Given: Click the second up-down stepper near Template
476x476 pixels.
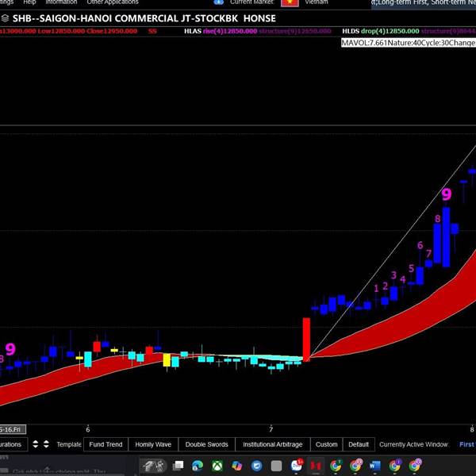Looking at the screenshot, I should (46, 444).
